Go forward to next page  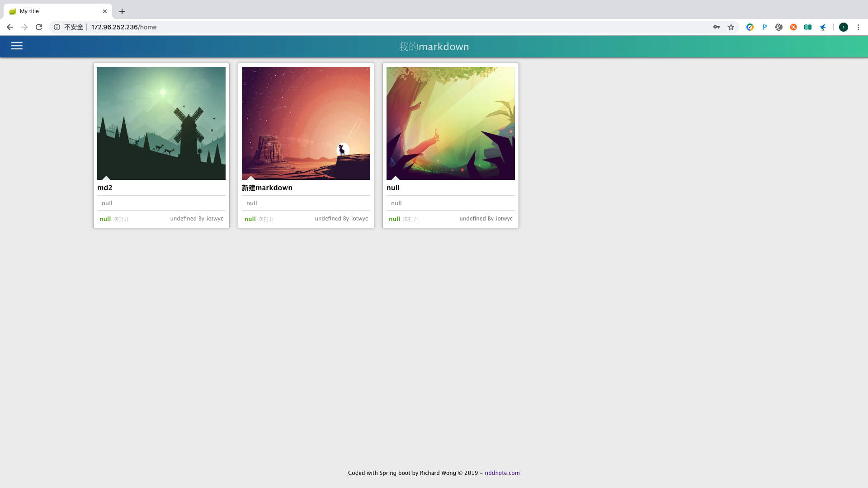[24, 27]
